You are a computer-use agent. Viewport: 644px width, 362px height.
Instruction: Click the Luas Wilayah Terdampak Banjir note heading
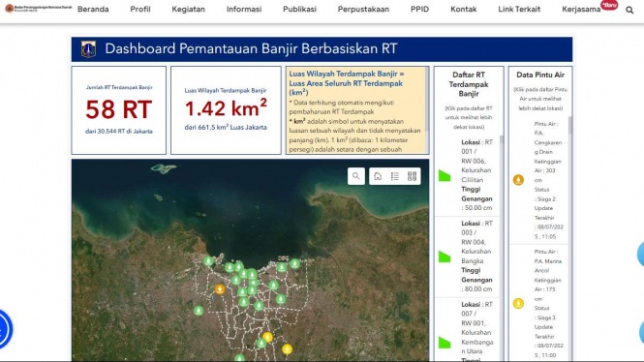coord(347,83)
